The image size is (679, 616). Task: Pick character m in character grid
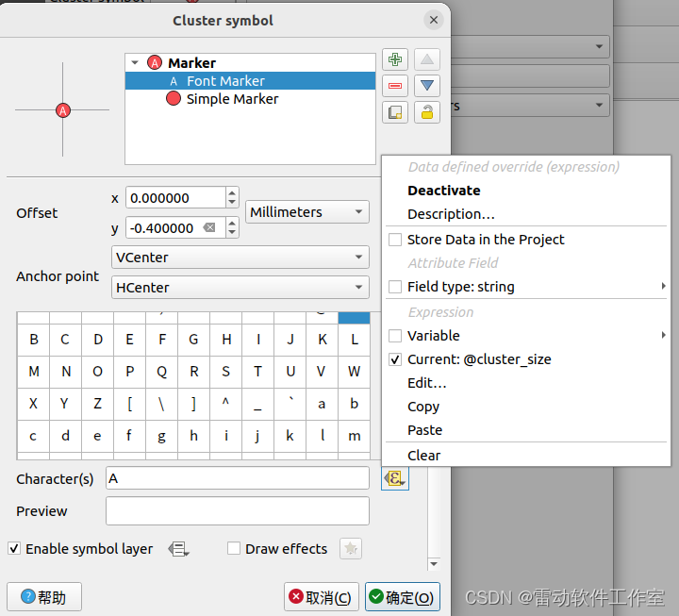[x=354, y=436]
